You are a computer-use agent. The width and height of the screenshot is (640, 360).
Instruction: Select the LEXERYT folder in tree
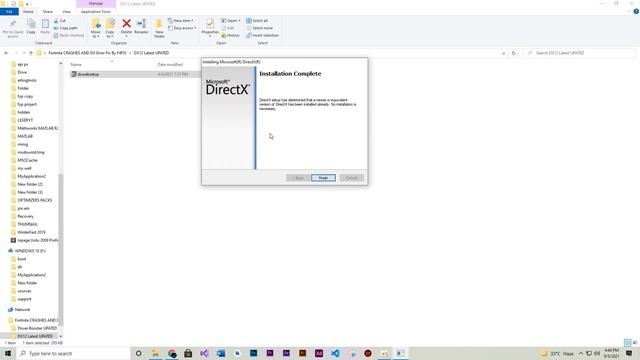(x=25, y=120)
